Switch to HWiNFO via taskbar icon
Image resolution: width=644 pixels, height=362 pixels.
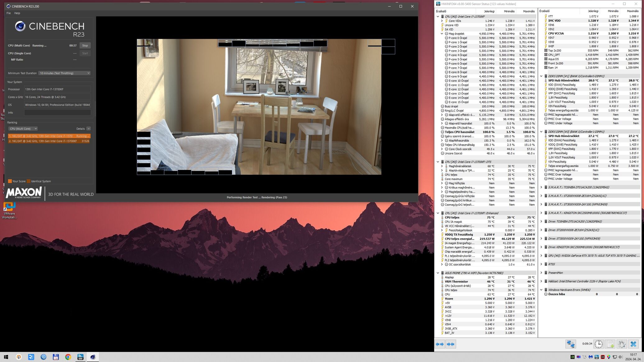pyautogui.click(x=80, y=357)
